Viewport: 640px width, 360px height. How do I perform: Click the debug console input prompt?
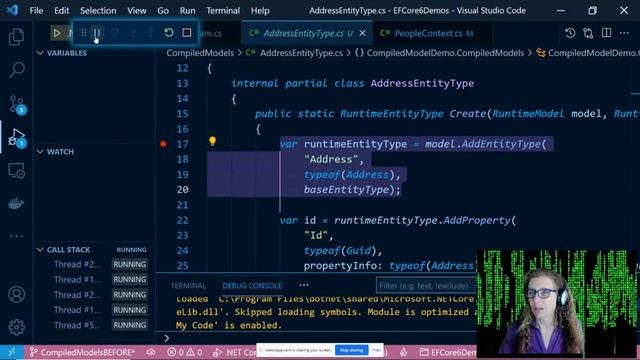[x=318, y=338]
